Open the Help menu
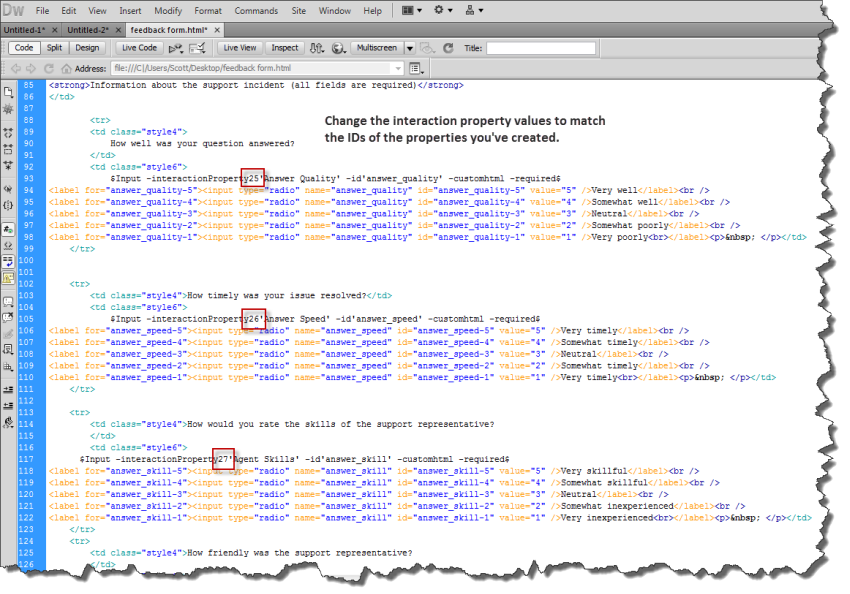 pos(372,11)
